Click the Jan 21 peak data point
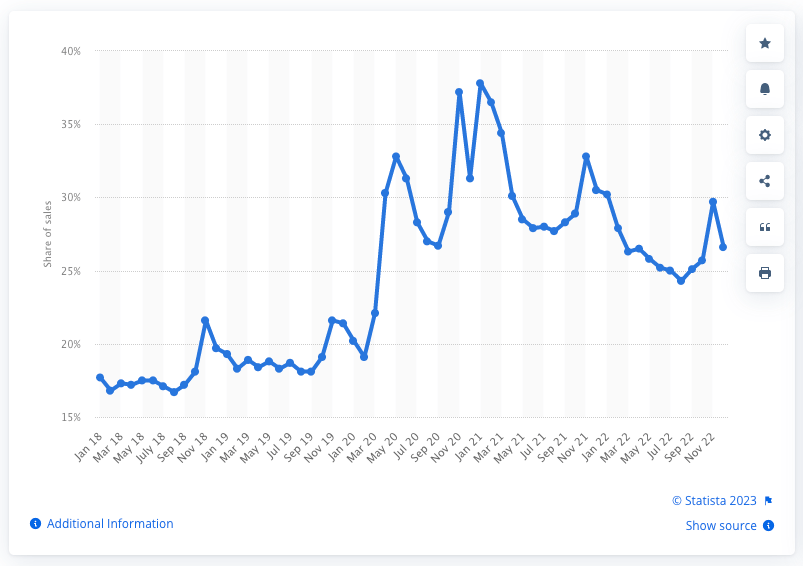 tap(480, 83)
